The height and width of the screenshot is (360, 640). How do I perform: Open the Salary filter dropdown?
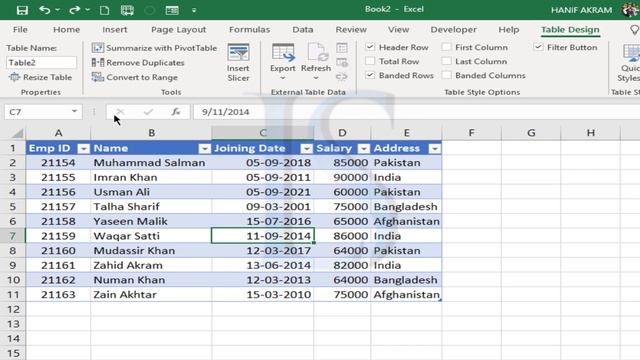point(363,149)
